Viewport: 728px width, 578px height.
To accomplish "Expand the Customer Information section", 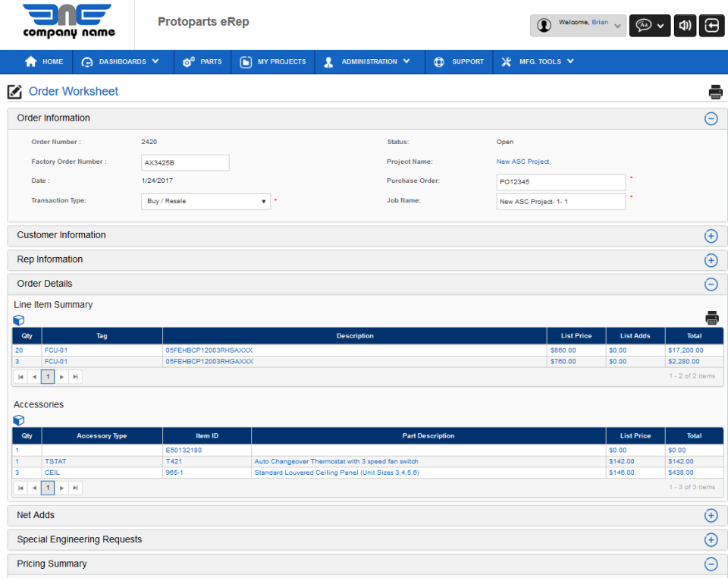I will (x=711, y=236).
